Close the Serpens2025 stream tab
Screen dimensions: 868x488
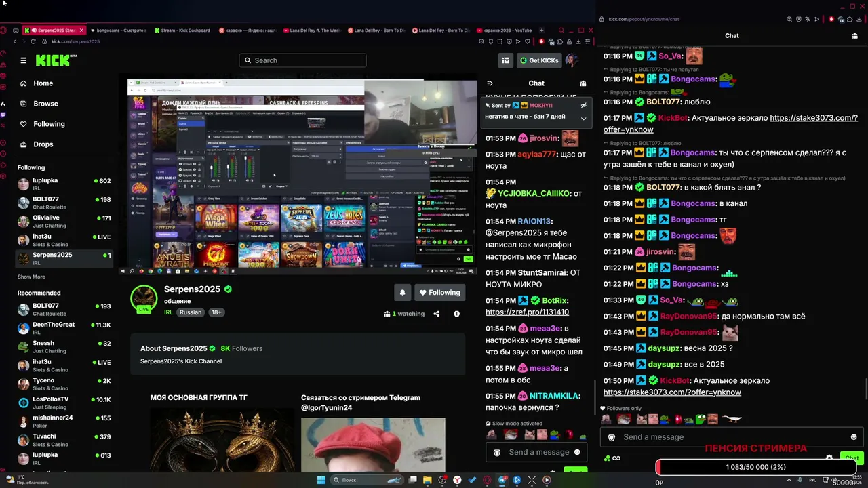82,30
